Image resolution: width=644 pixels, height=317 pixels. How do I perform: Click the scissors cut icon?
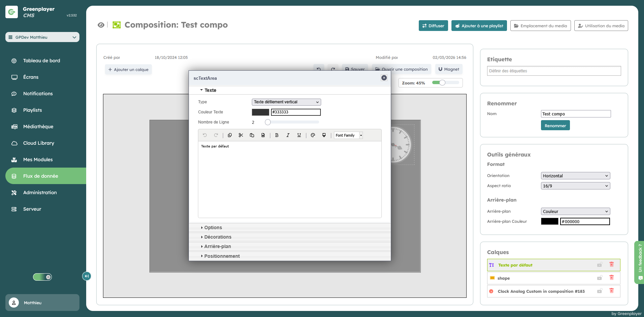click(241, 135)
